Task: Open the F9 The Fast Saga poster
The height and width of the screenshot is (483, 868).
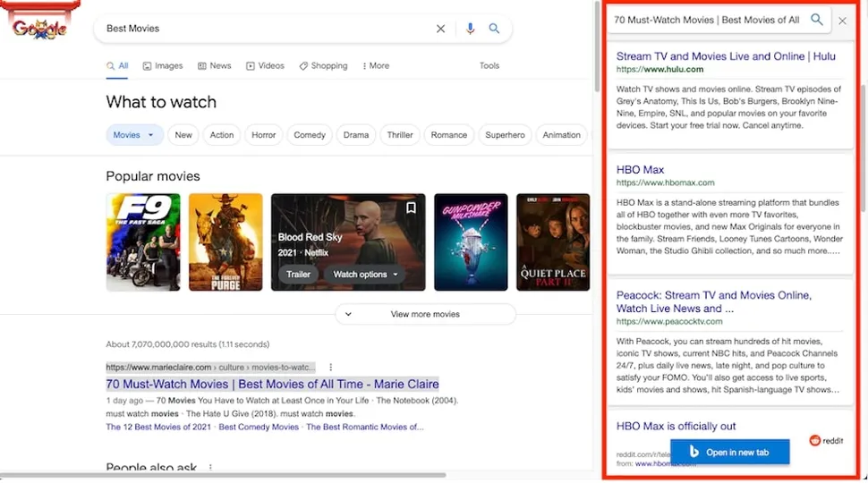Action: (x=143, y=241)
